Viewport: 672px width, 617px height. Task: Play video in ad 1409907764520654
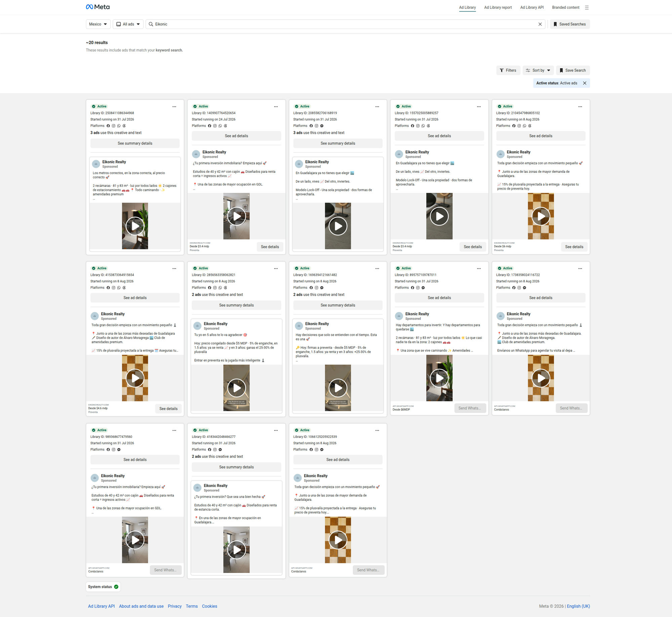coord(237,216)
